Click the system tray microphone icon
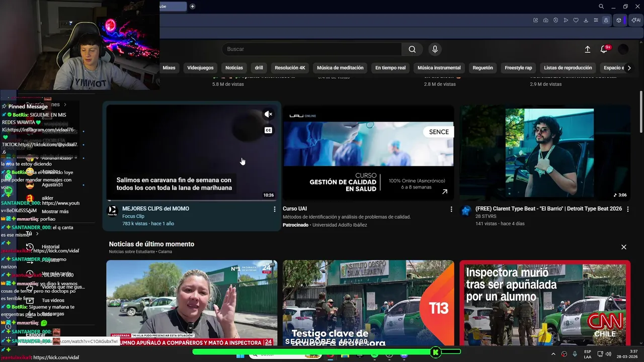Viewport: 644px width, 362px height. 575,354
